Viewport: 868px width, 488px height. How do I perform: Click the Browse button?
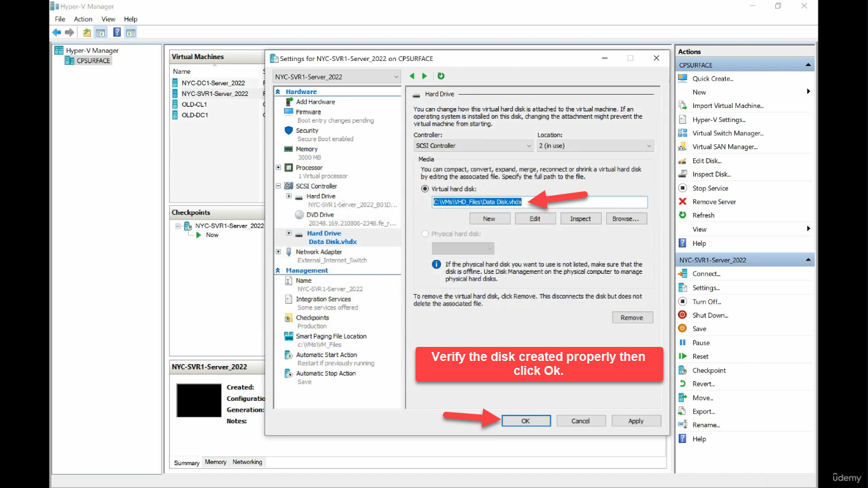(627, 219)
